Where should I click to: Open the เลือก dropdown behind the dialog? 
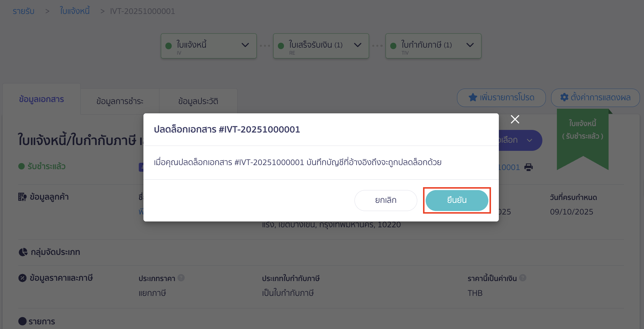coord(519,140)
